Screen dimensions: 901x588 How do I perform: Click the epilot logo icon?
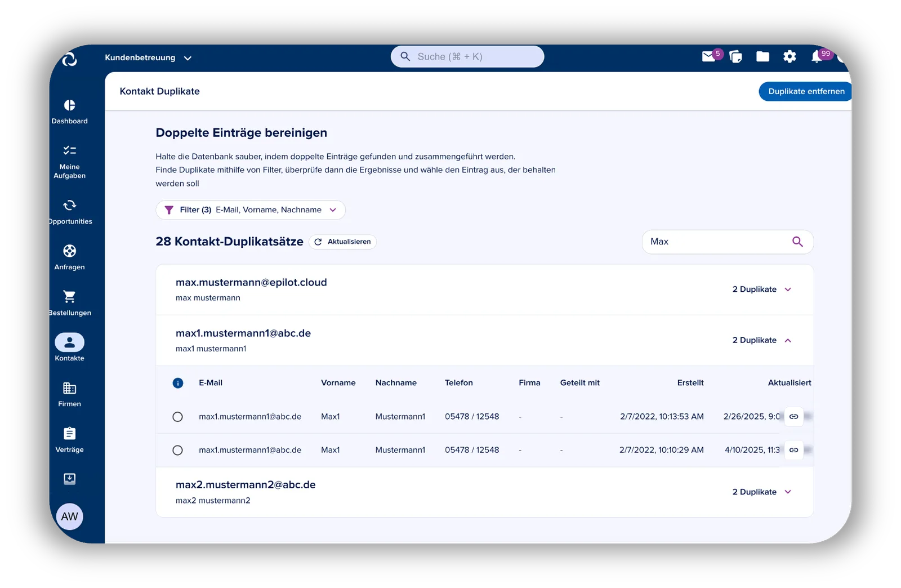69,59
